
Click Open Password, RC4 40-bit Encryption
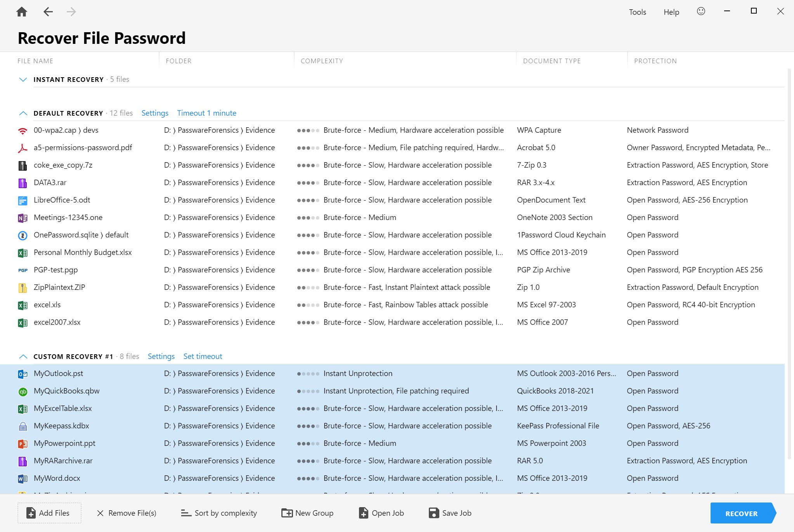(691, 305)
